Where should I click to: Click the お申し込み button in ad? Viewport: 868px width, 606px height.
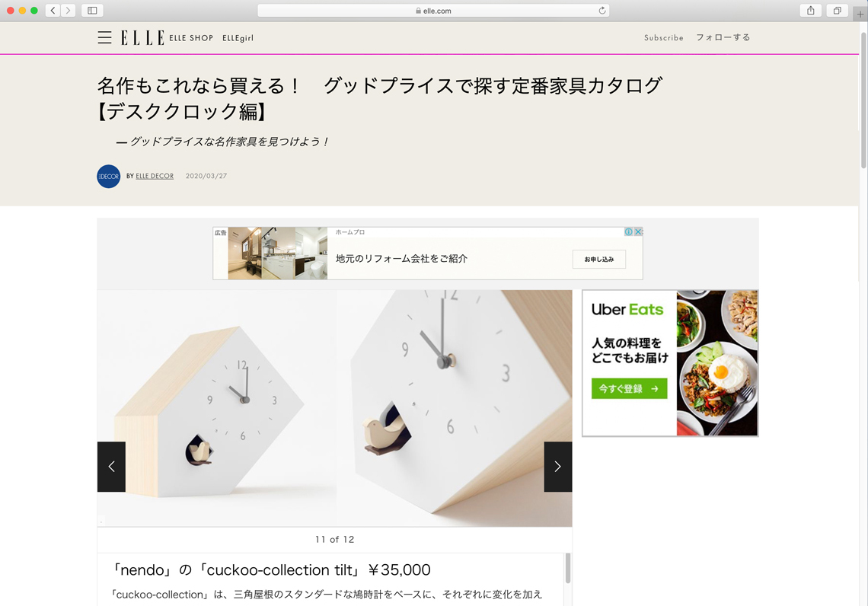pyautogui.click(x=599, y=259)
